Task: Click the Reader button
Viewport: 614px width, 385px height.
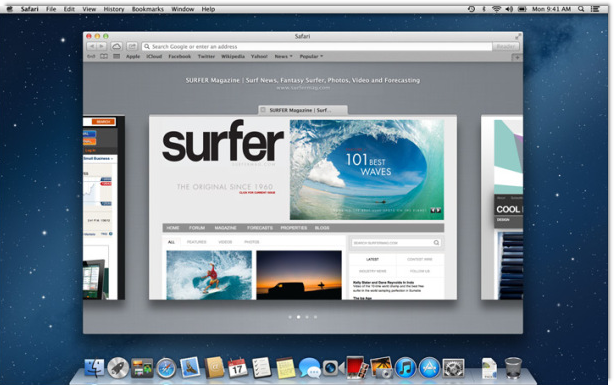Action: (x=506, y=46)
